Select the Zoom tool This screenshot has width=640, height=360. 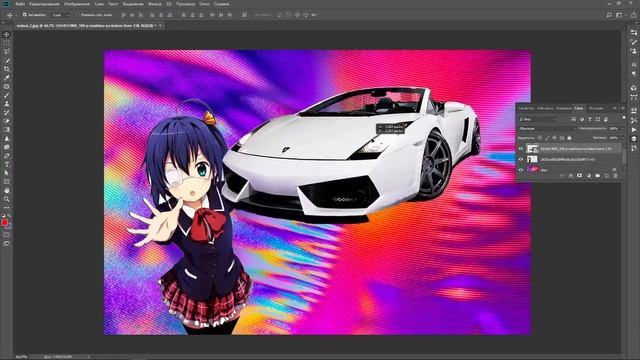[x=7, y=199]
